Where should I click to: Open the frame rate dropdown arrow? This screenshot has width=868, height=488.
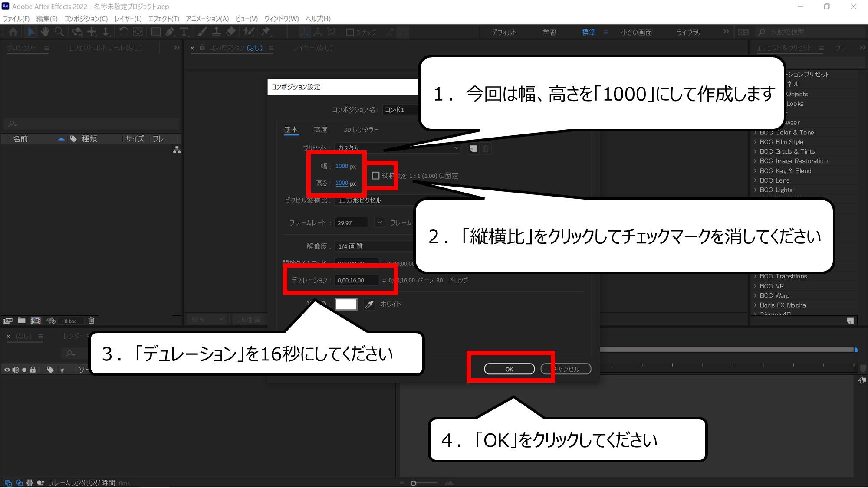click(380, 223)
